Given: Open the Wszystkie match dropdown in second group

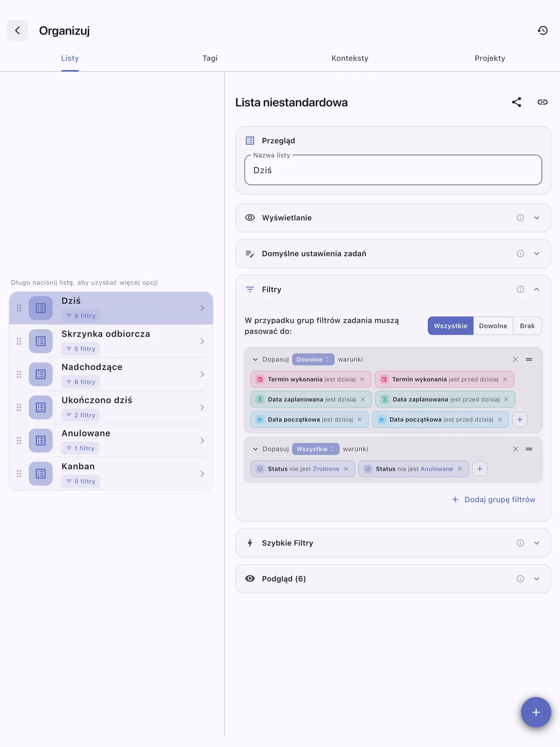Looking at the screenshot, I should point(315,449).
